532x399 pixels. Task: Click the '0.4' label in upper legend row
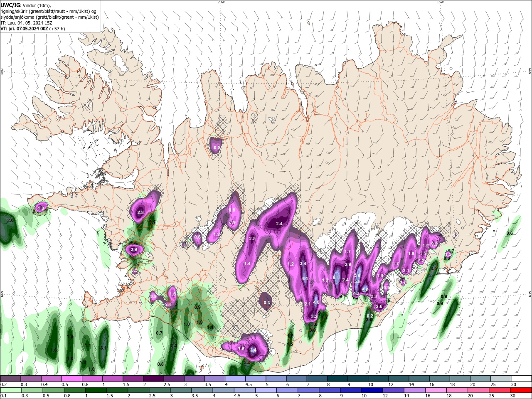pos(44,384)
